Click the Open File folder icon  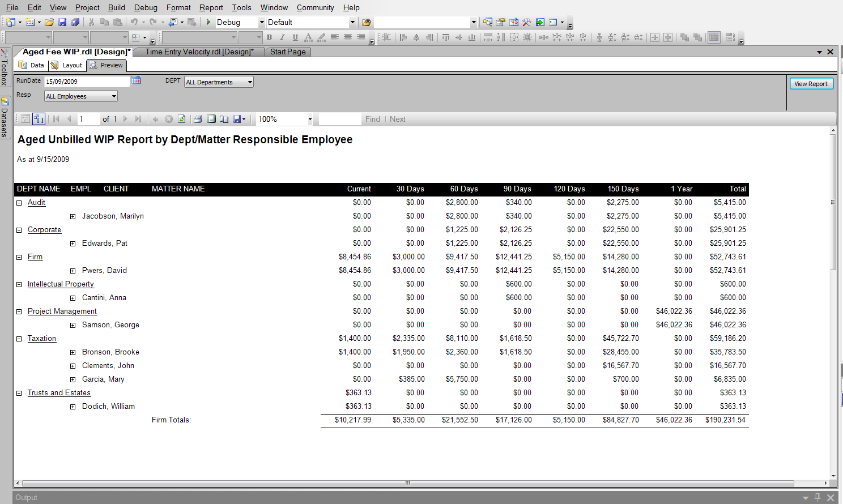(x=49, y=22)
